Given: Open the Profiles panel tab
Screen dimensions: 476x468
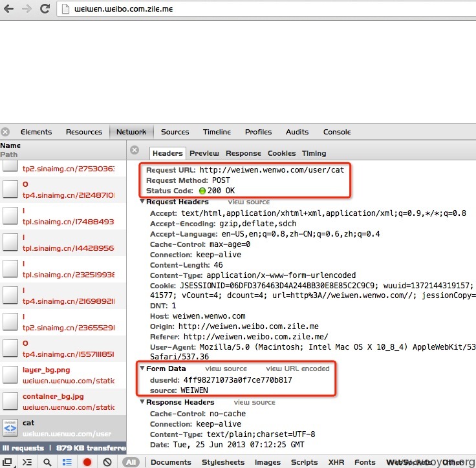Looking at the screenshot, I should pos(258,132).
